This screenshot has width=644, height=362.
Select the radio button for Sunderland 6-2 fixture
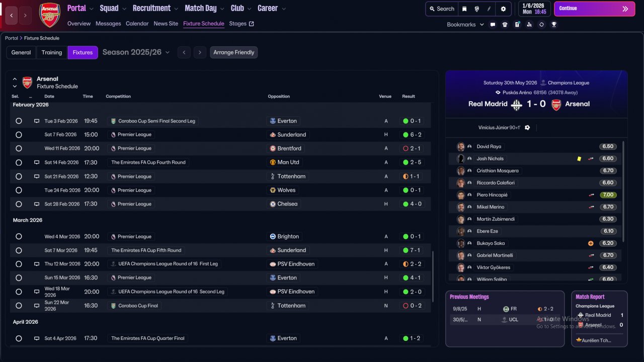coord(19,135)
